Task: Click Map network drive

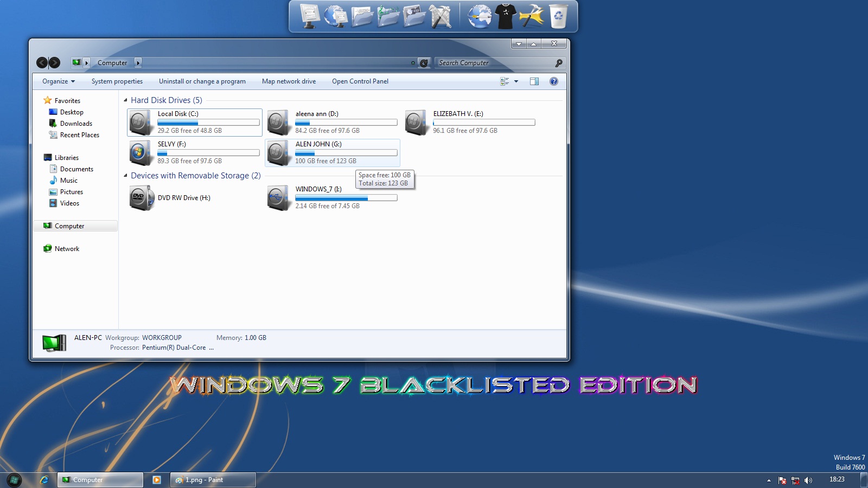Action: pos(289,81)
